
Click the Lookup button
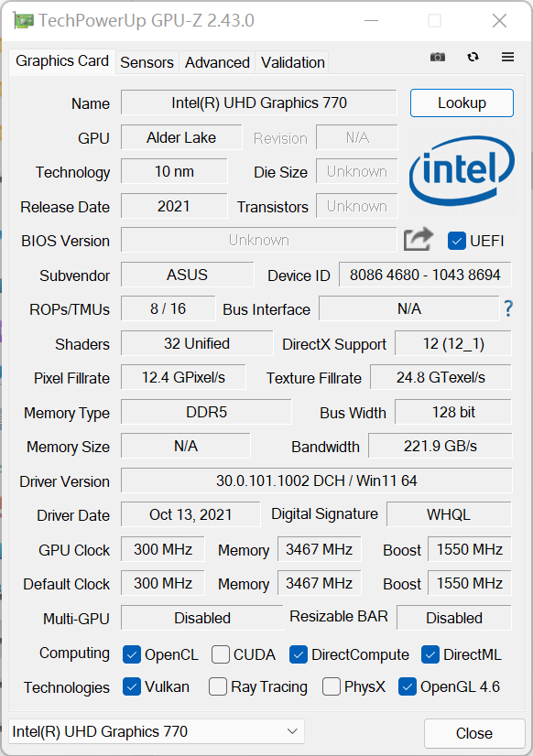tap(462, 103)
